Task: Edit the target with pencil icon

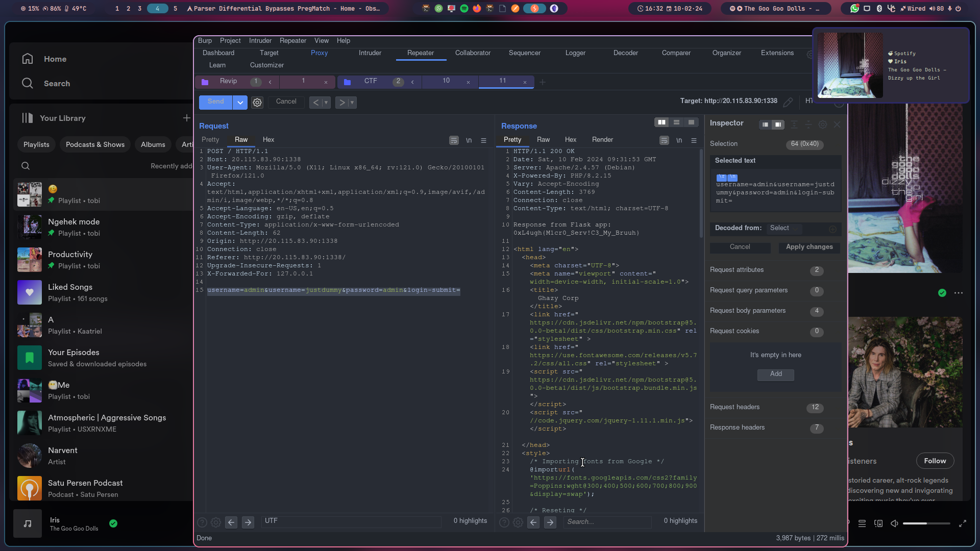Action: point(788,102)
